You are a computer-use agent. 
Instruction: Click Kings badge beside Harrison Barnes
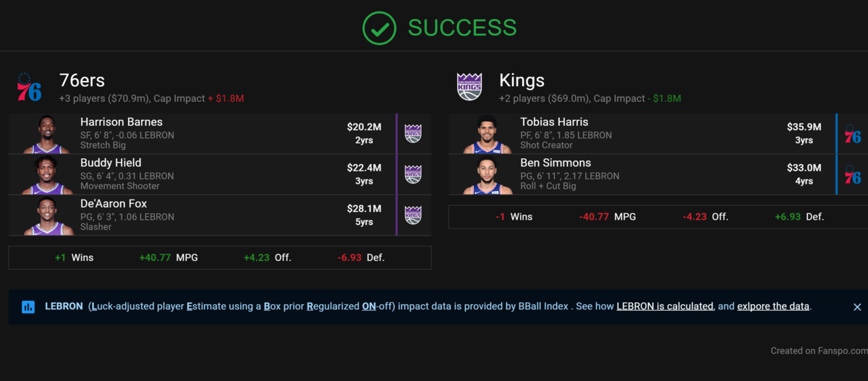pos(413,134)
